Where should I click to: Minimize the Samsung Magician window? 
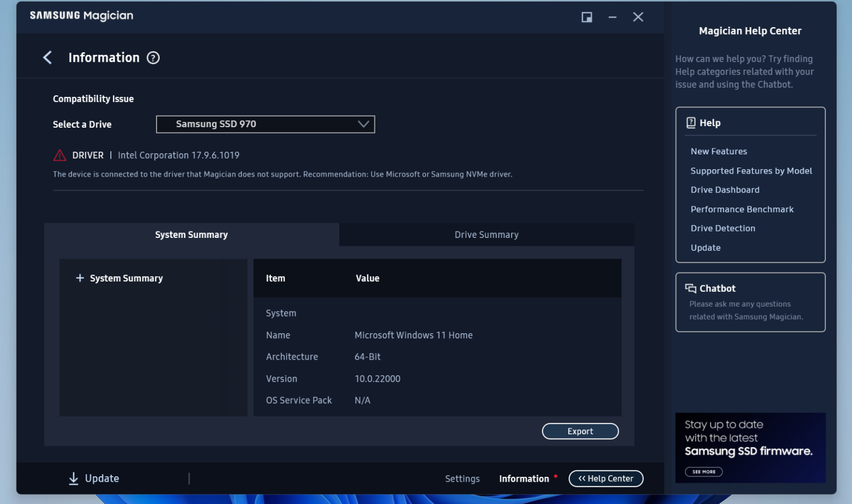coord(612,17)
